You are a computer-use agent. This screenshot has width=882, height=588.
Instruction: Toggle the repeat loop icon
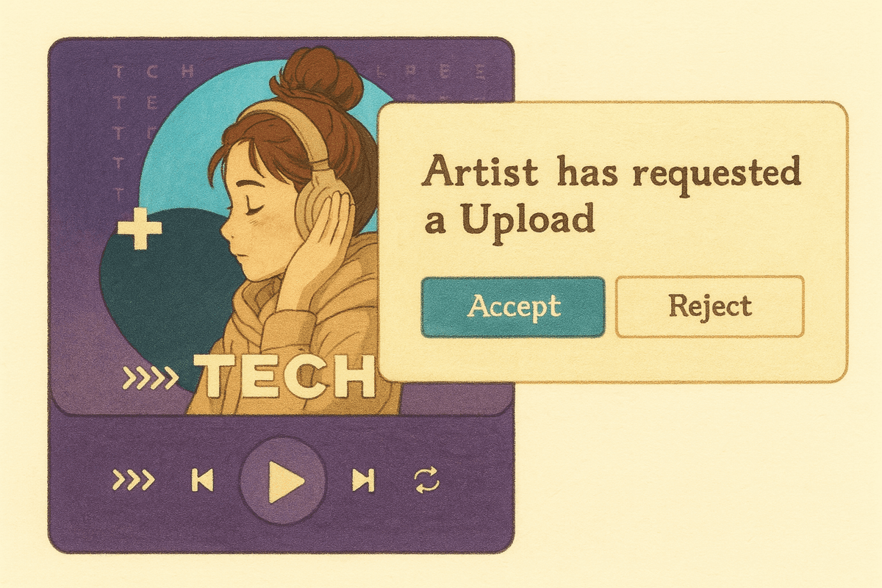pyautogui.click(x=427, y=480)
